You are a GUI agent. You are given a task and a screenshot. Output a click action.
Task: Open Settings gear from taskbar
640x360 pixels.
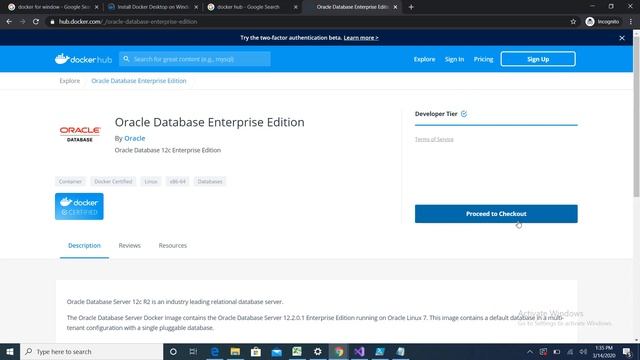[x=318, y=351]
